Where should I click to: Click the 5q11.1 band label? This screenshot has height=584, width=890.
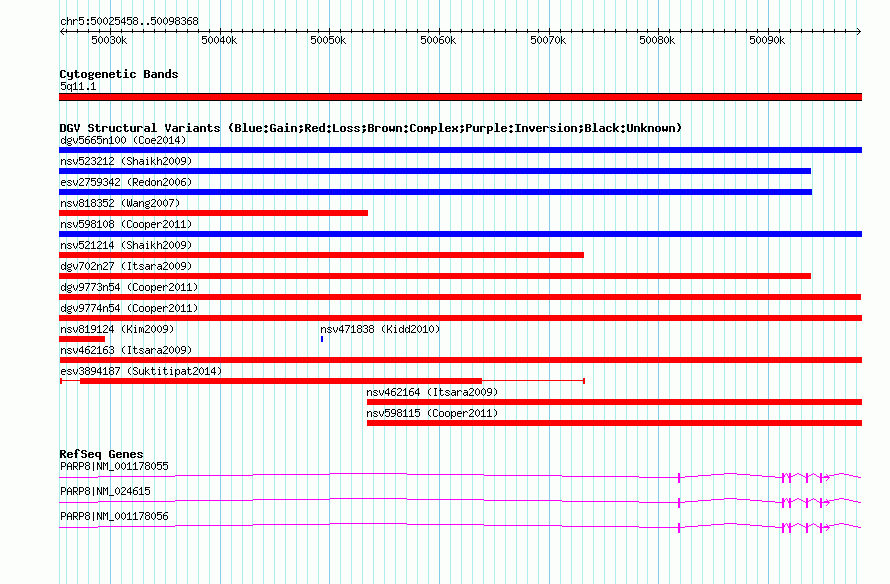(x=78, y=86)
